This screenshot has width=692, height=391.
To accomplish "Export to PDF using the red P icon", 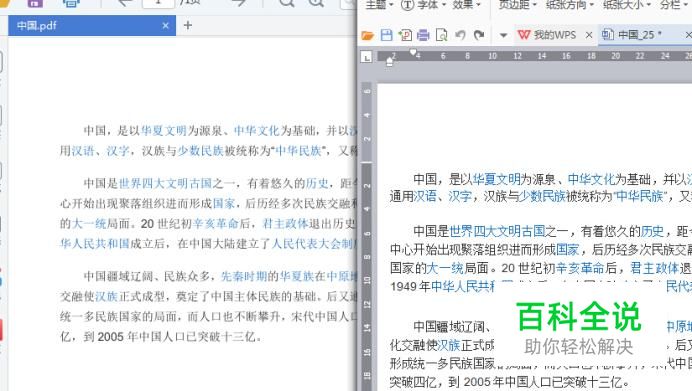I will click(x=405, y=35).
